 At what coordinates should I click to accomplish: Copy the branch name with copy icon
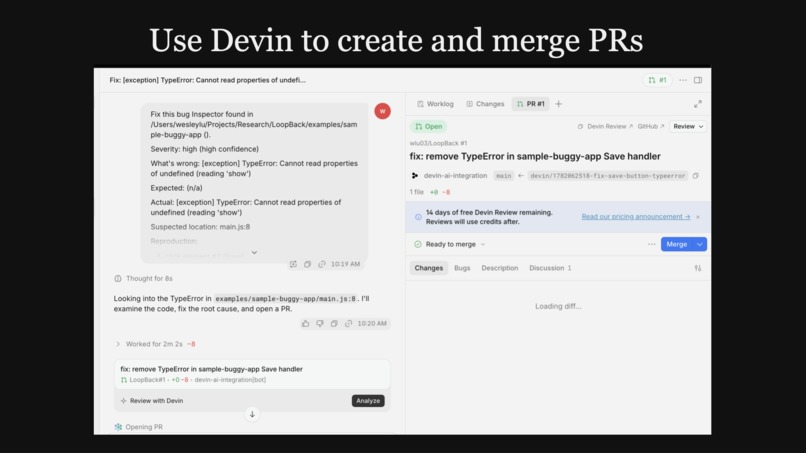tap(695, 176)
